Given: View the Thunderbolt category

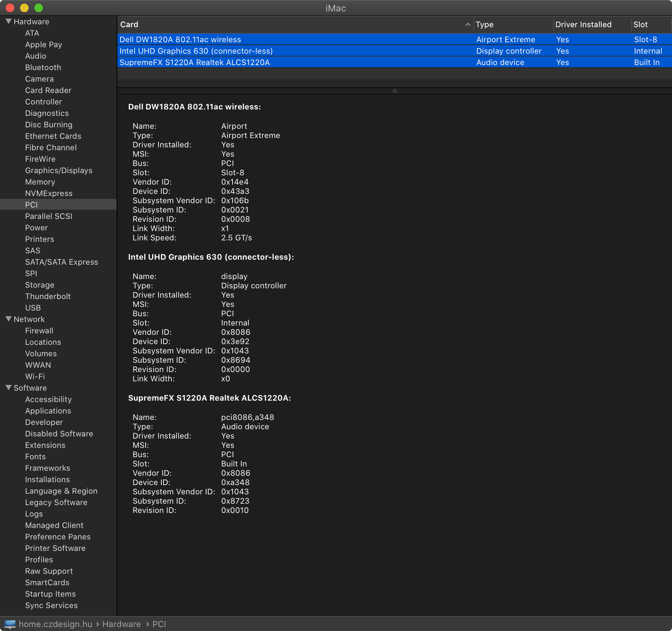Looking at the screenshot, I should point(48,296).
